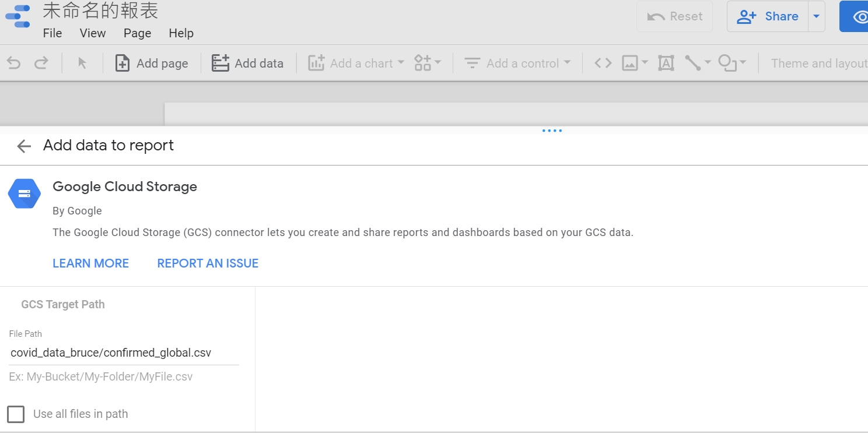This screenshot has height=440, width=868.
Task: Expand the image dropdown arrow
Action: tap(645, 62)
